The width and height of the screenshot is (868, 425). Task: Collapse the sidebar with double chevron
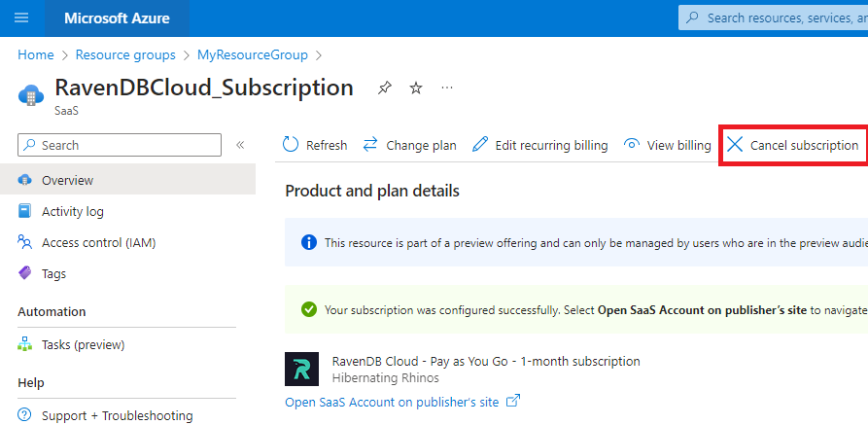pos(240,145)
